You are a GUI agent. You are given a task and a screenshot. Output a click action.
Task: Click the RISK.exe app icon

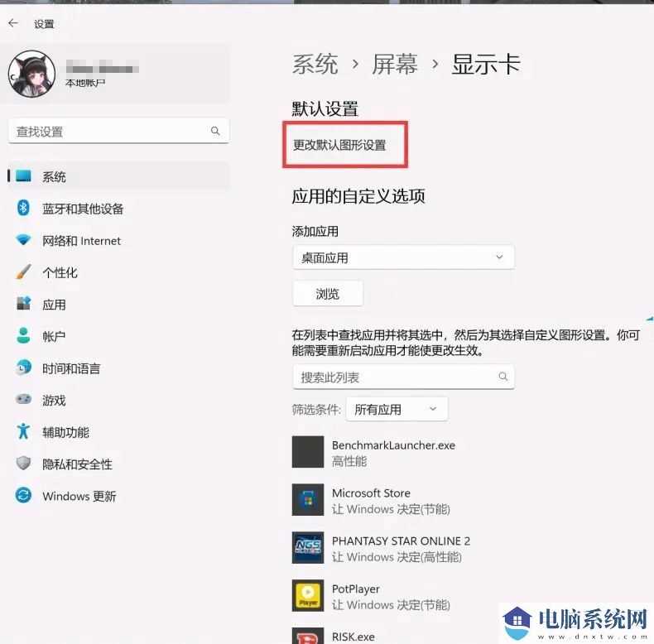tap(308, 636)
